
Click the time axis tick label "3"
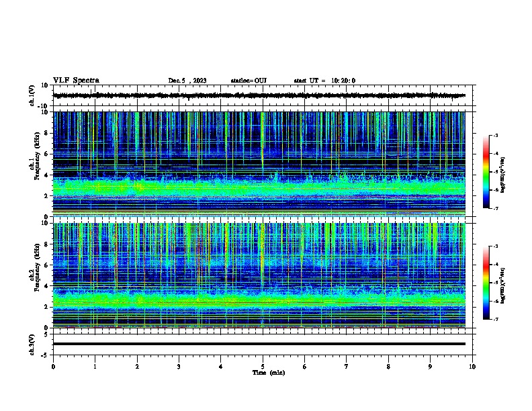pos(179,367)
